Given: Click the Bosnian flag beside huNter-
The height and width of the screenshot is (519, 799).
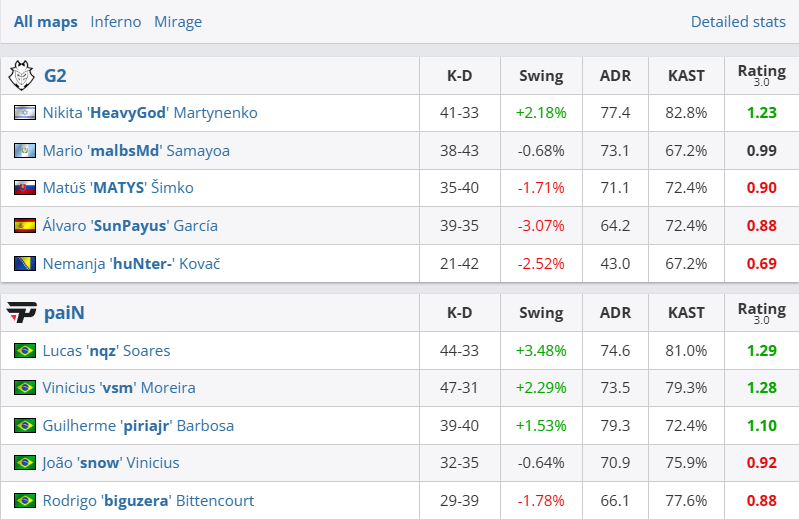Looking at the screenshot, I should [x=25, y=264].
